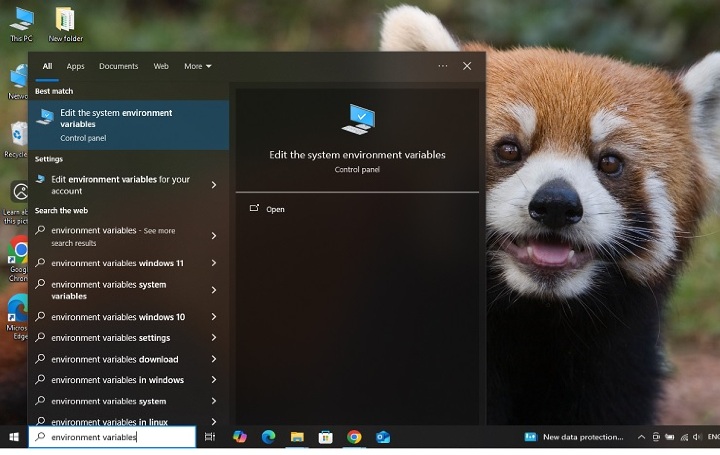Viewport: 720px width, 455px height.
Task: Select suggestion environment variables settings
Action: 111,338
